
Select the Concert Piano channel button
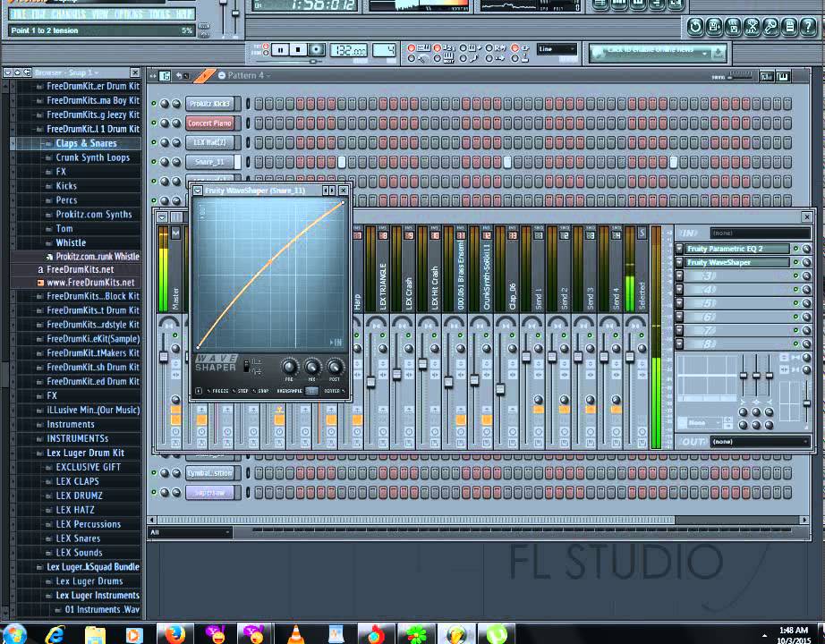click(x=210, y=123)
